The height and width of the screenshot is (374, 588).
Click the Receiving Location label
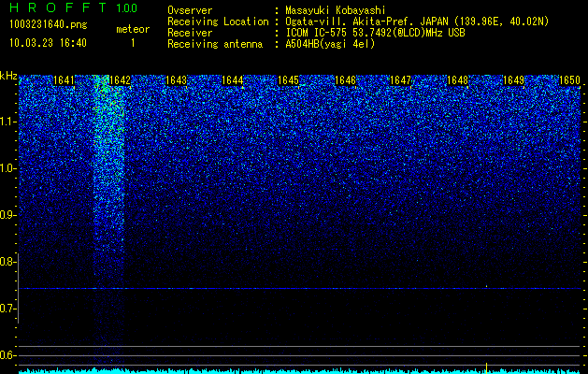[218, 22]
